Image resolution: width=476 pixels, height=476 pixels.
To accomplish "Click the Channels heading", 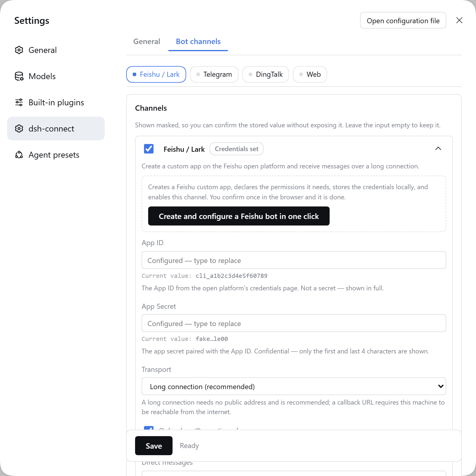I will [x=151, y=108].
